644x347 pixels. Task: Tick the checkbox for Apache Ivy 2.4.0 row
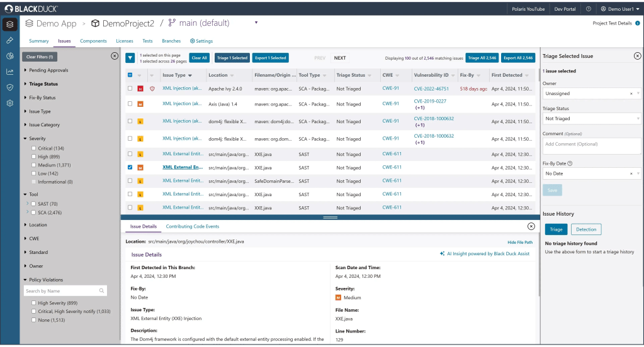[130, 89]
